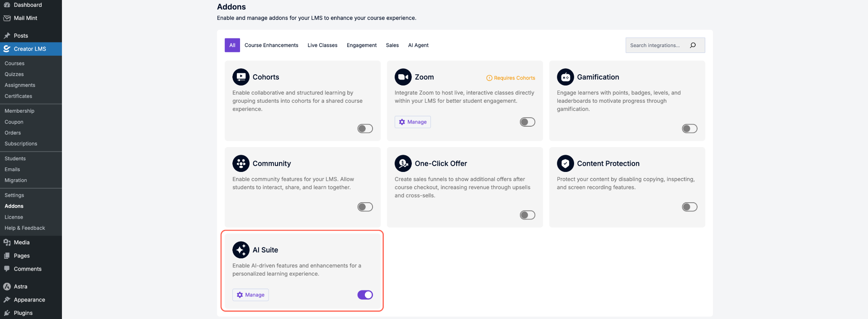The height and width of the screenshot is (319, 868).
Task: Click the Posts pin icon
Action: (x=7, y=36)
